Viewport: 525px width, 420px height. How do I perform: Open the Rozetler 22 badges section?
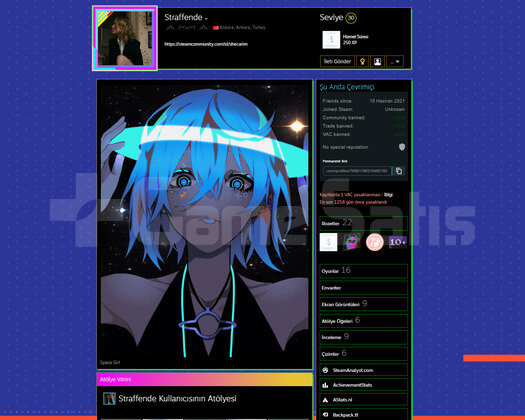pyautogui.click(x=364, y=223)
